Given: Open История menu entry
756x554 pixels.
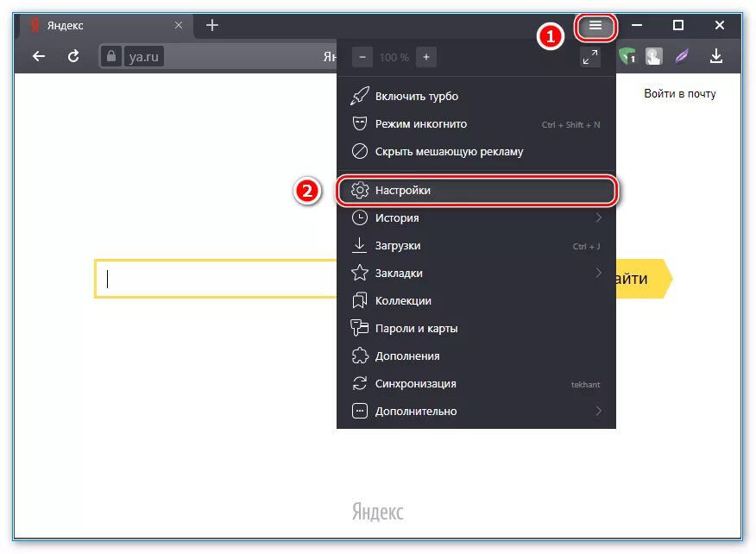Looking at the screenshot, I should [x=476, y=218].
